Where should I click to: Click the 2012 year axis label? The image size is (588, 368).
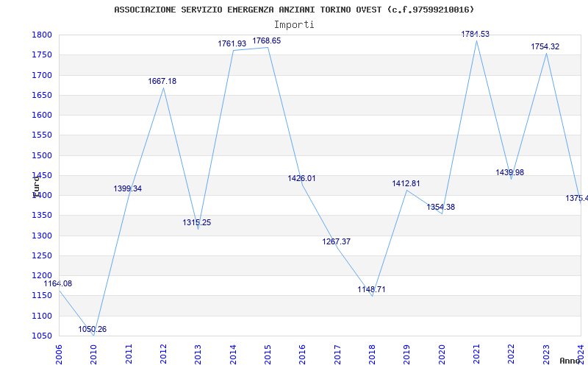click(163, 355)
